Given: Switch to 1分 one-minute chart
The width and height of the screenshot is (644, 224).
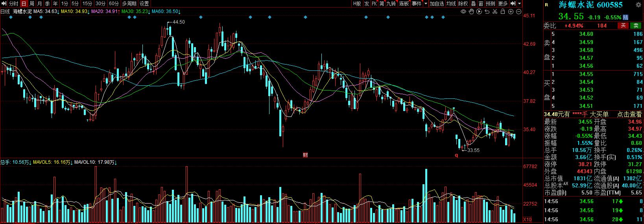Looking at the screenshot, I should coord(65,4).
